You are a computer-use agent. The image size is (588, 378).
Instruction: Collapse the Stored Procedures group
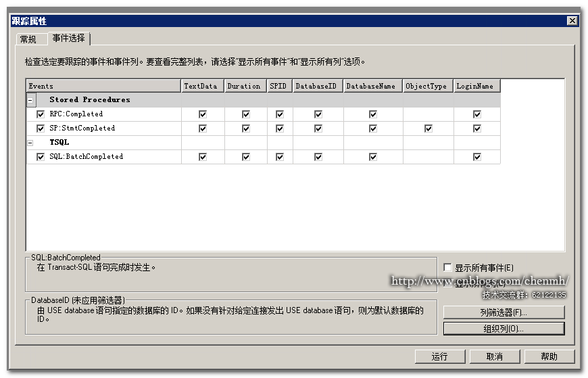click(x=30, y=100)
